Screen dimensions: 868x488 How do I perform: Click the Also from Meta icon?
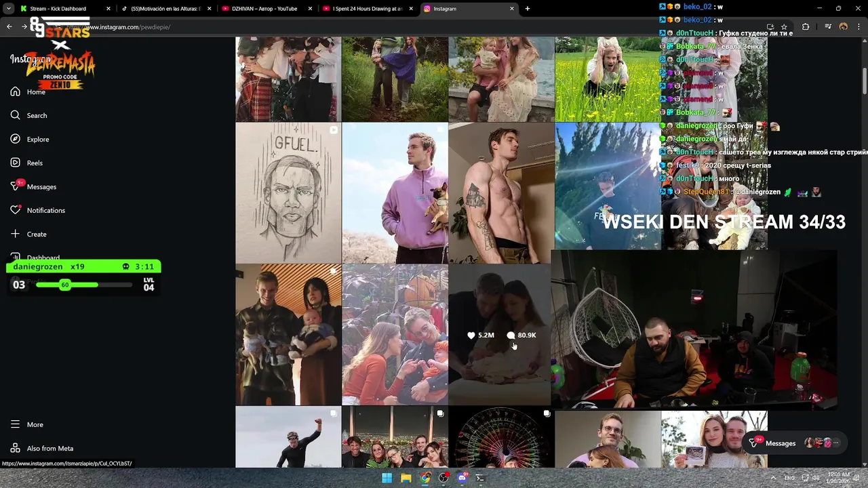pos(15,448)
